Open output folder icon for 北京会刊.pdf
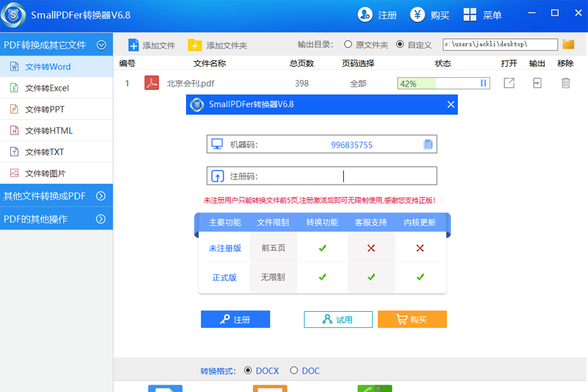Screen dimensions: 588x392 (x=537, y=83)
